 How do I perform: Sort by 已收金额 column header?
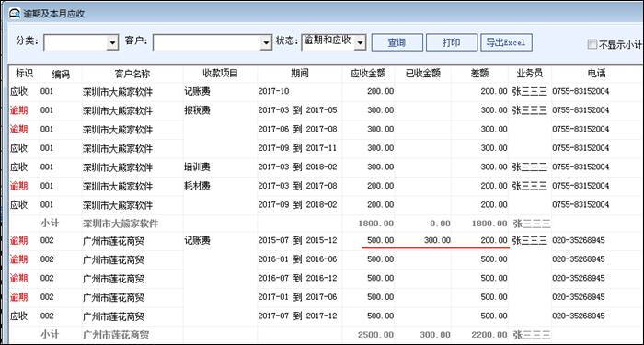tap(423, 74)
